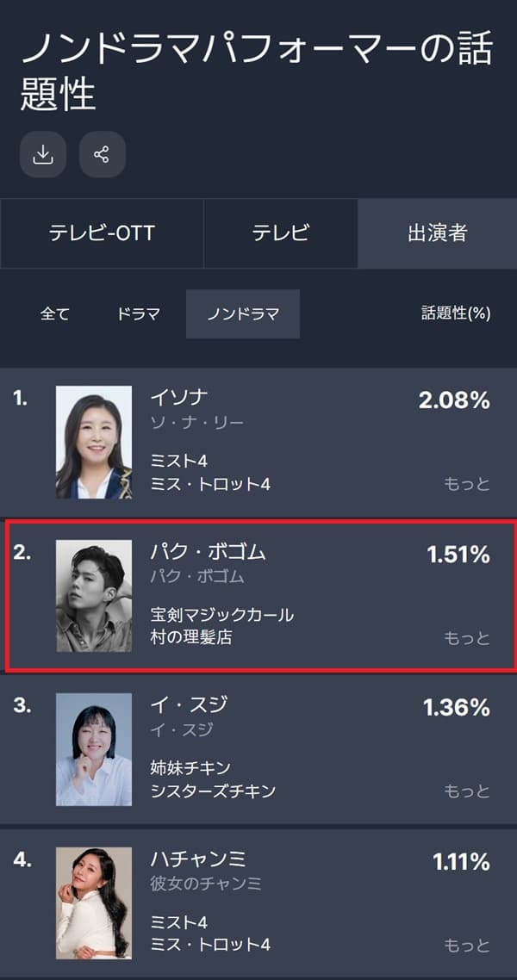Open 村の理髪店 show link

click(x=191, y=638)
